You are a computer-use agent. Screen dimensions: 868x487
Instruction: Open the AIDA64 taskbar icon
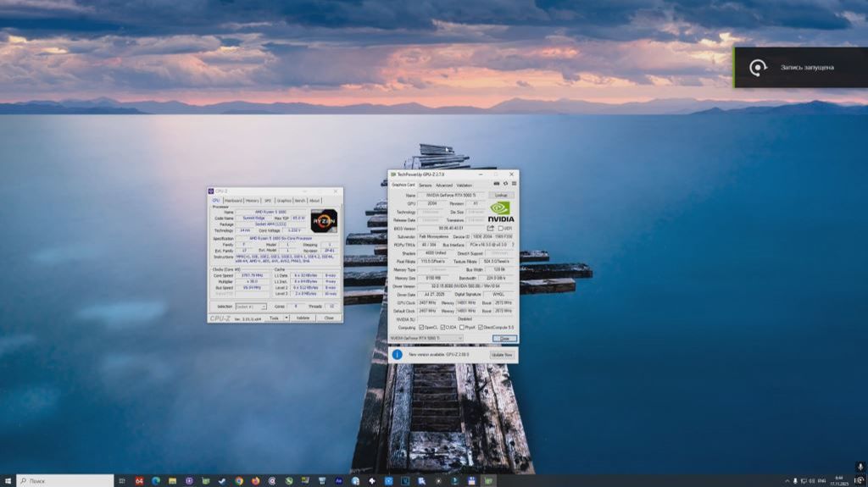139,481
